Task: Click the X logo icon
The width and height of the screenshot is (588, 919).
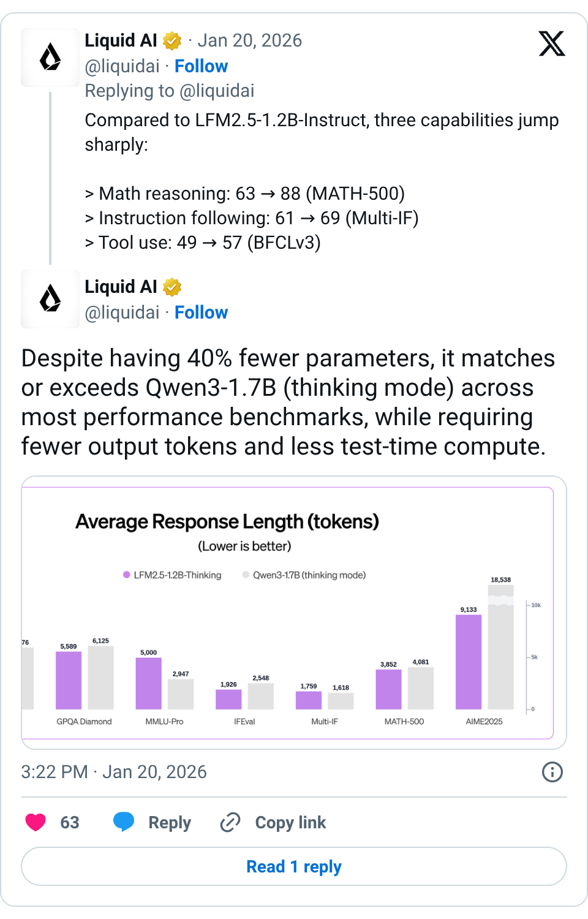Action: 552,43
